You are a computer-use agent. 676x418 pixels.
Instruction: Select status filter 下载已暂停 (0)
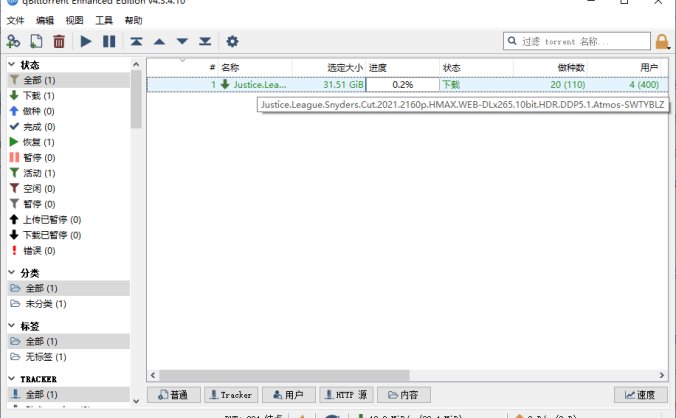(x=69, y=235)
